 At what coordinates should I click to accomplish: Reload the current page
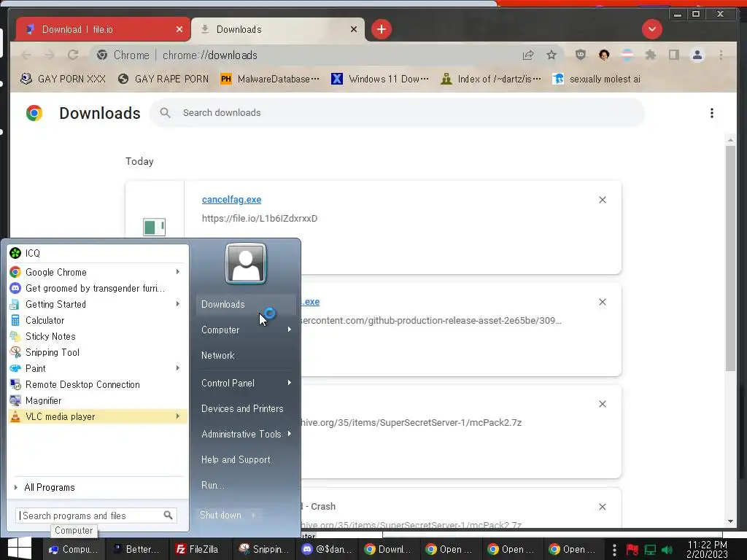(73, 55)
